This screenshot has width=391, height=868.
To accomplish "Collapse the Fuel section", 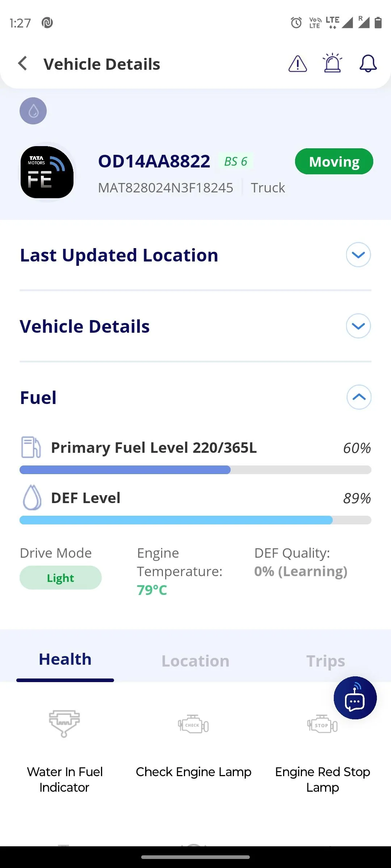I will point(359,397).
